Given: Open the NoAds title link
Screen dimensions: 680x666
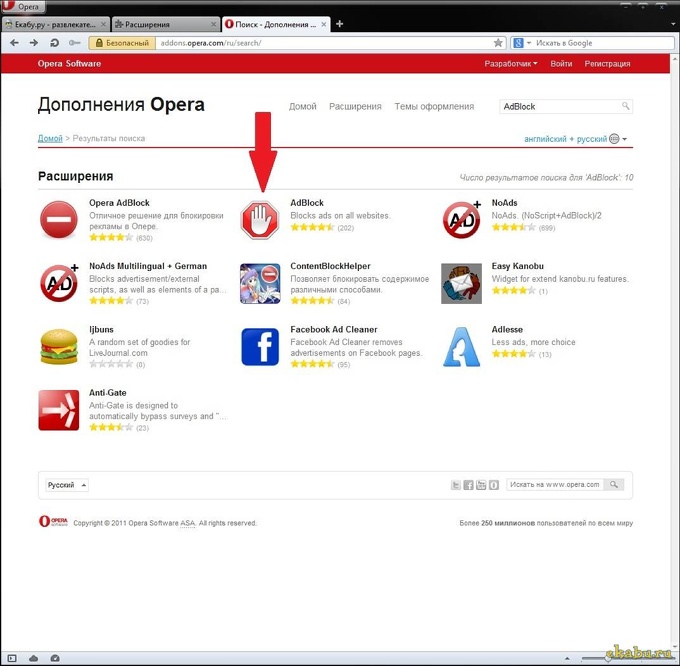Looking at the screenshot, I should (504, 202).
